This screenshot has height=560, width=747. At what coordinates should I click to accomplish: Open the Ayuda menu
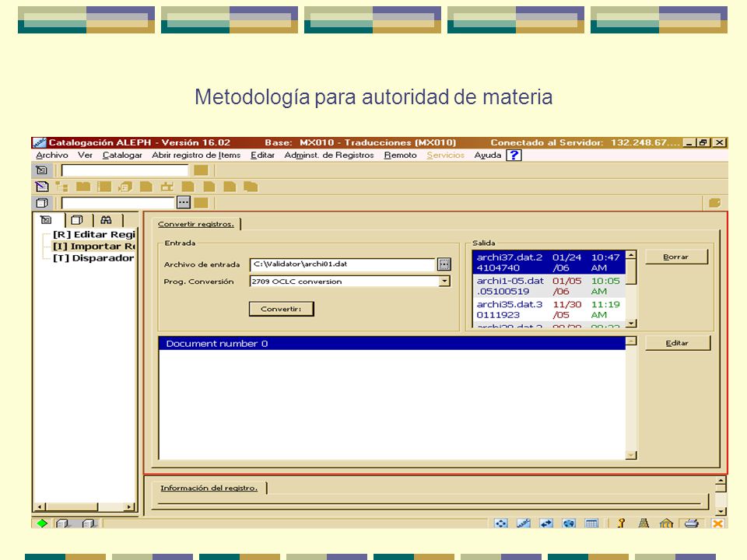coord(488,156)
